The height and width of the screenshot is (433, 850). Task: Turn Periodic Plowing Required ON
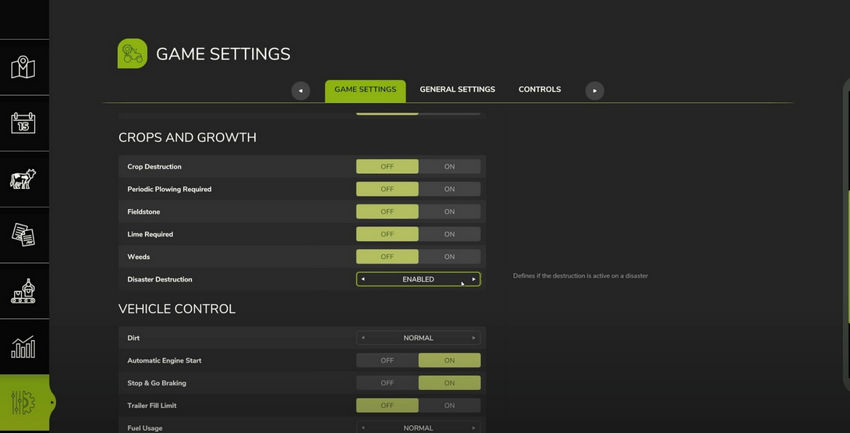(x=449, y=189)
